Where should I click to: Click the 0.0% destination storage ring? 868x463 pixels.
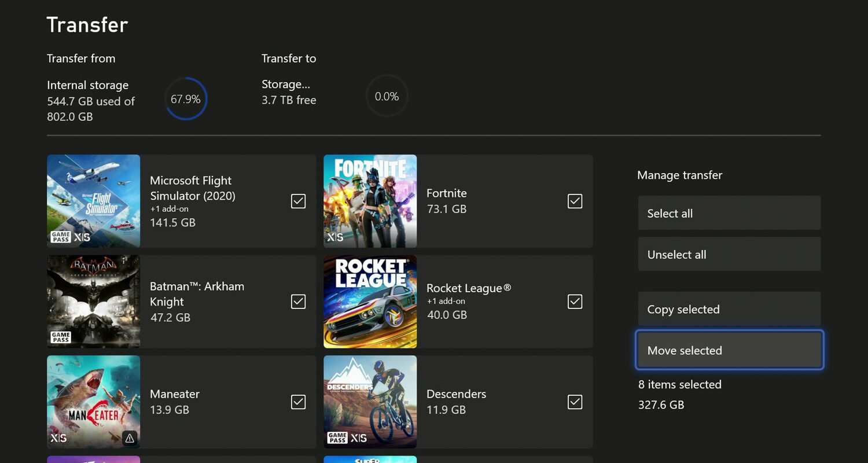click(387, 97)
